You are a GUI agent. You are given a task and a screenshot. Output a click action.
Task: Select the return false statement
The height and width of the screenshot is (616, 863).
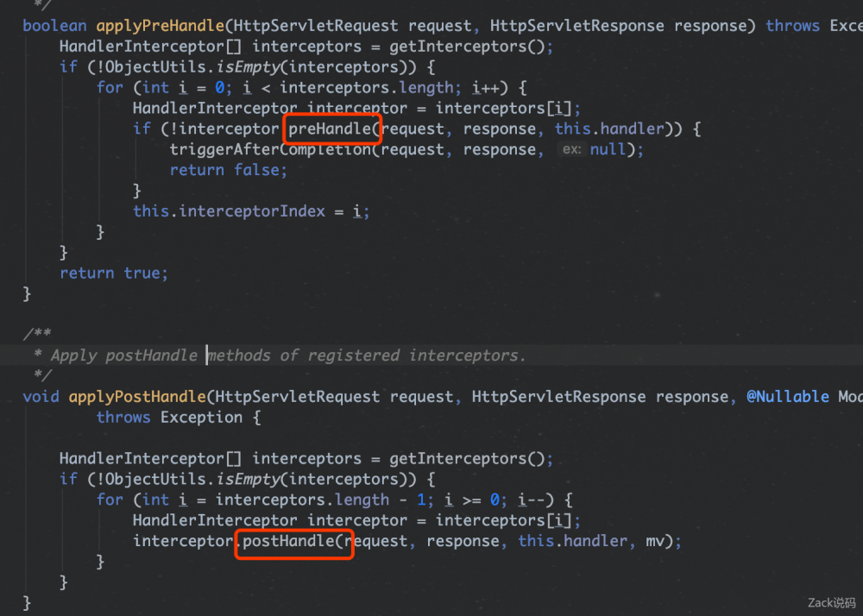228,169
